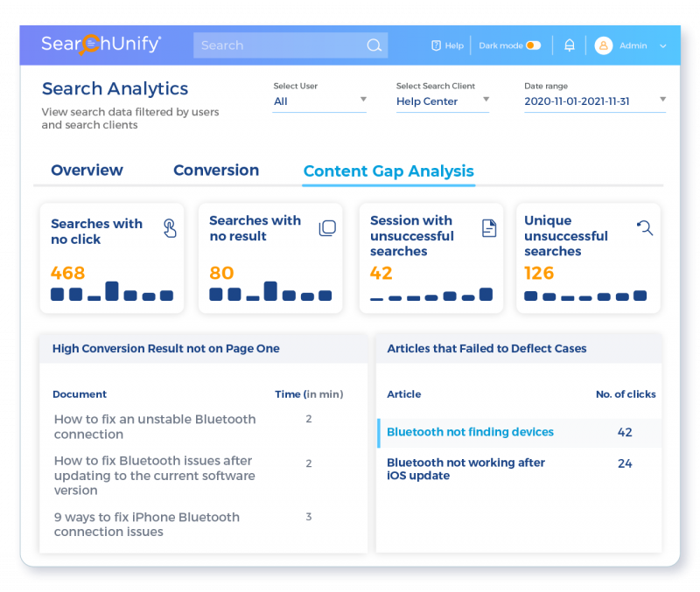Click the time value 3 for iPhone Bluetooth document
700x592 pixels.
tap(309, 517)
